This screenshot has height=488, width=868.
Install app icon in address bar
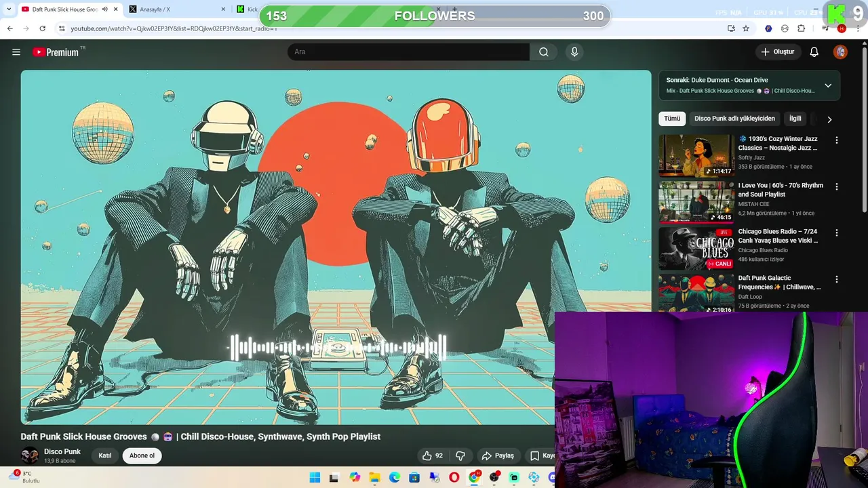tap(731, 28)
